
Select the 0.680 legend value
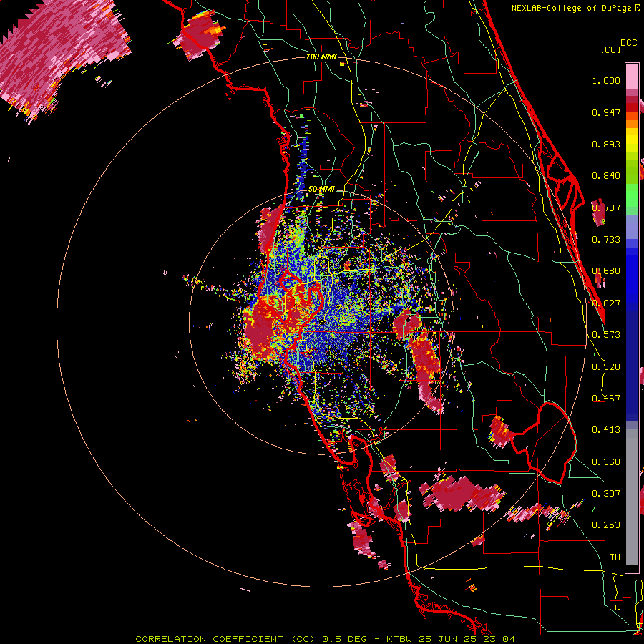point(606,271)
